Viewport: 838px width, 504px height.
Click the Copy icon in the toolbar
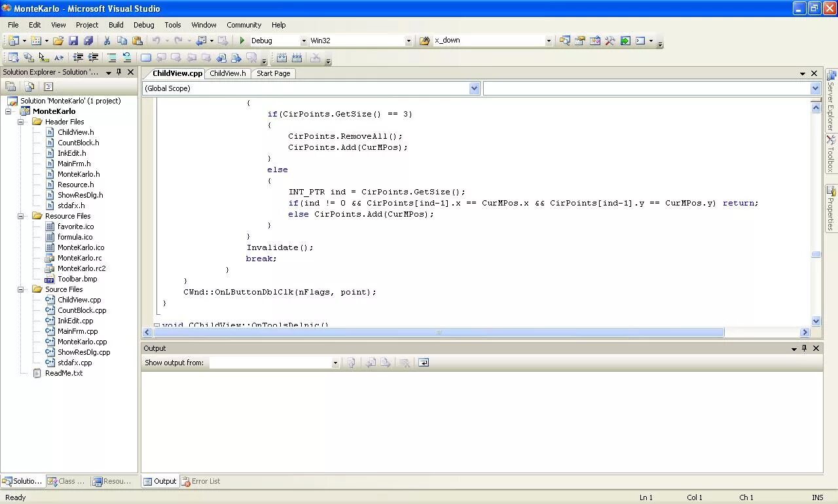pos(122,41)
